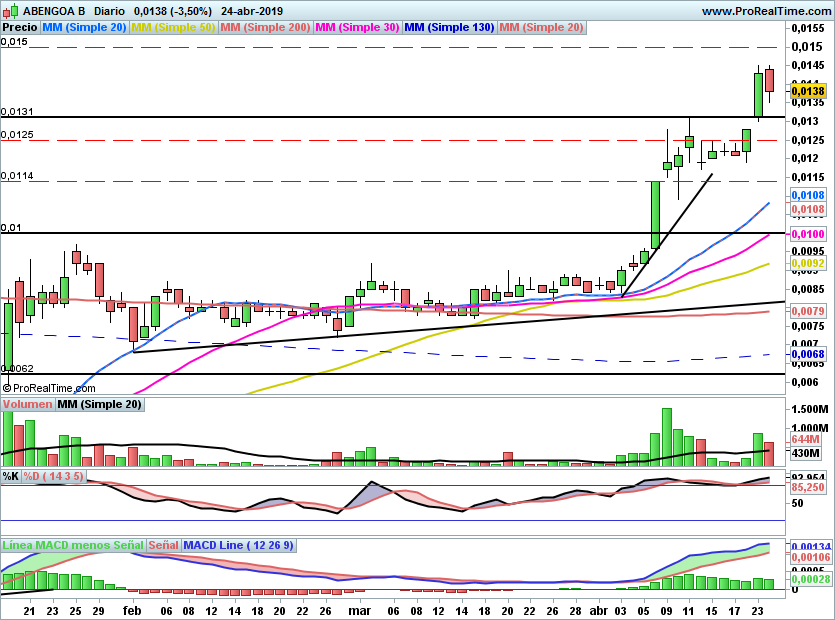Click the tallest green volume bar
This screenshot has width=835, height=620.
click(667, 437)
